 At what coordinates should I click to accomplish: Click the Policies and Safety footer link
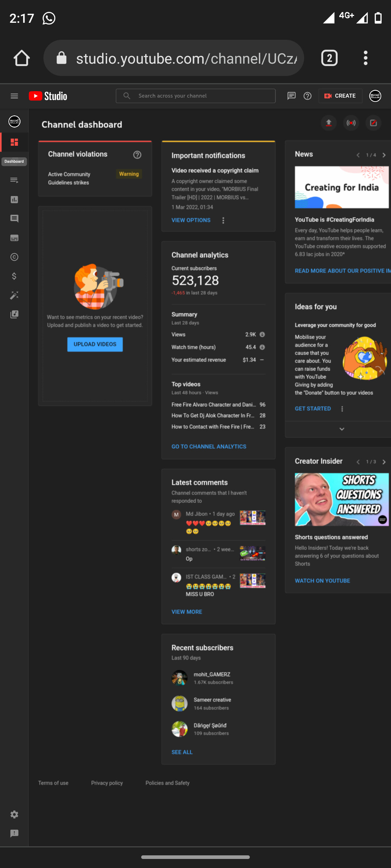(x=167, y=783)
